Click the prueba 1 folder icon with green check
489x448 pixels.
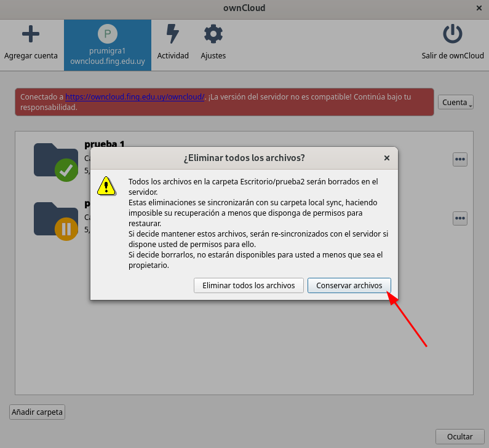click(x=56, y=162)
